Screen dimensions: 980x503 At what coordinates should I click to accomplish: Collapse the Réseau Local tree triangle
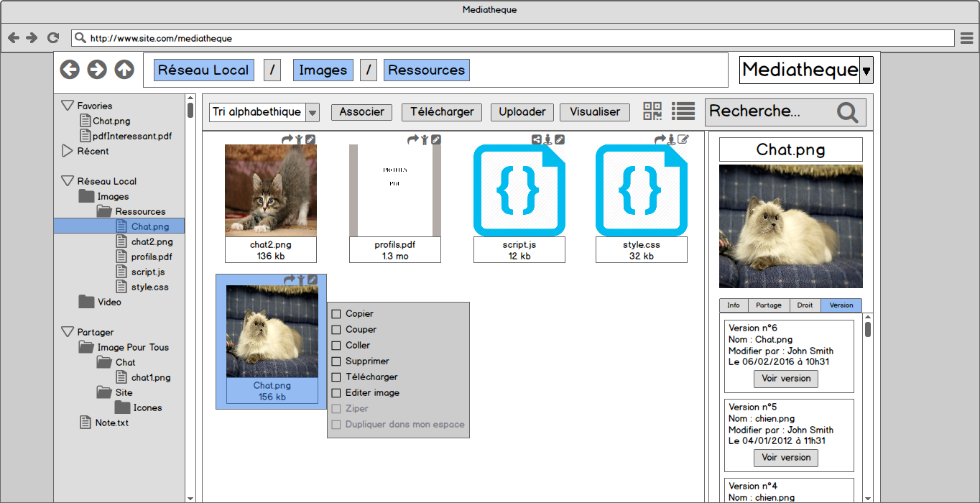click(68, 181)
